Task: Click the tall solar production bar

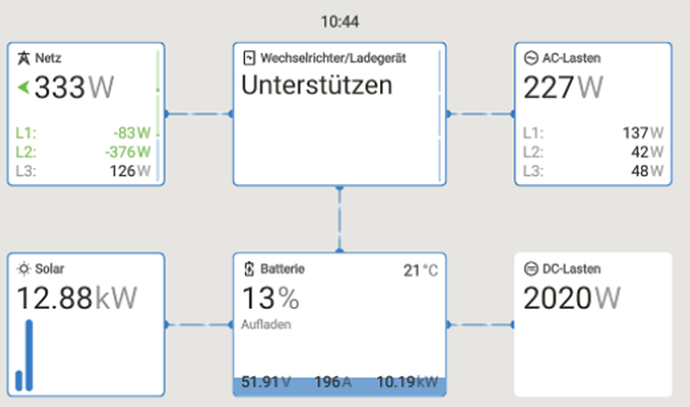Action: 29,355
